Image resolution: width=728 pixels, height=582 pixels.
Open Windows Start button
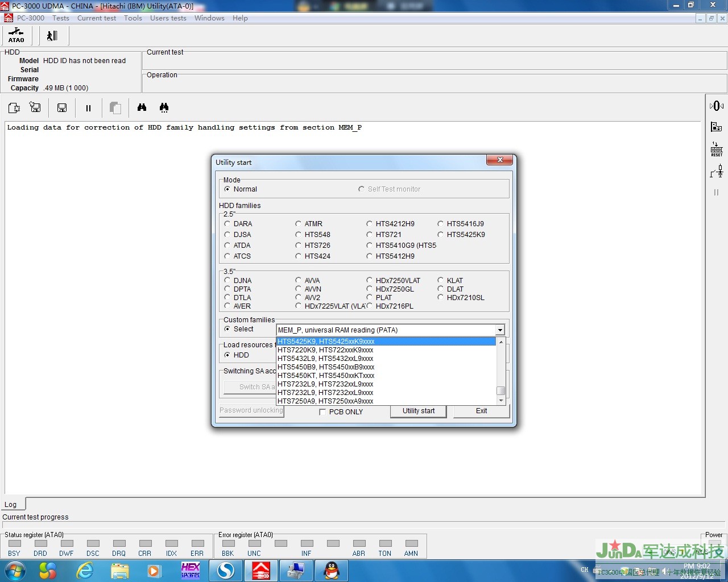[15, 571]
